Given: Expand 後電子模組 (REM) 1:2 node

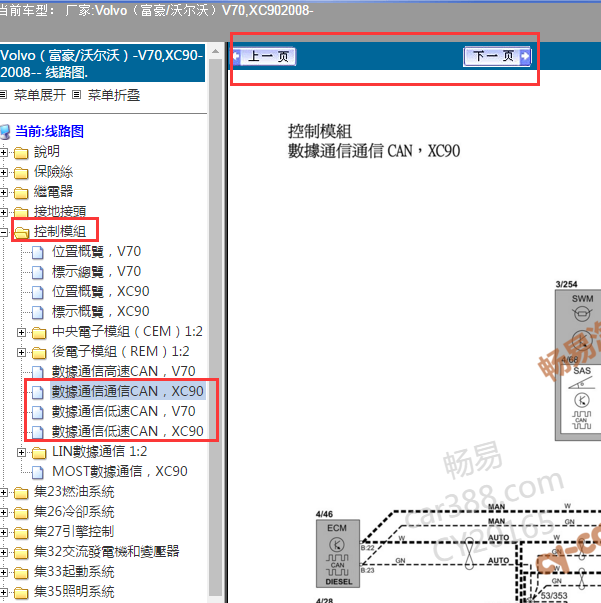Looking at the screenshot, I should point(22,352).
